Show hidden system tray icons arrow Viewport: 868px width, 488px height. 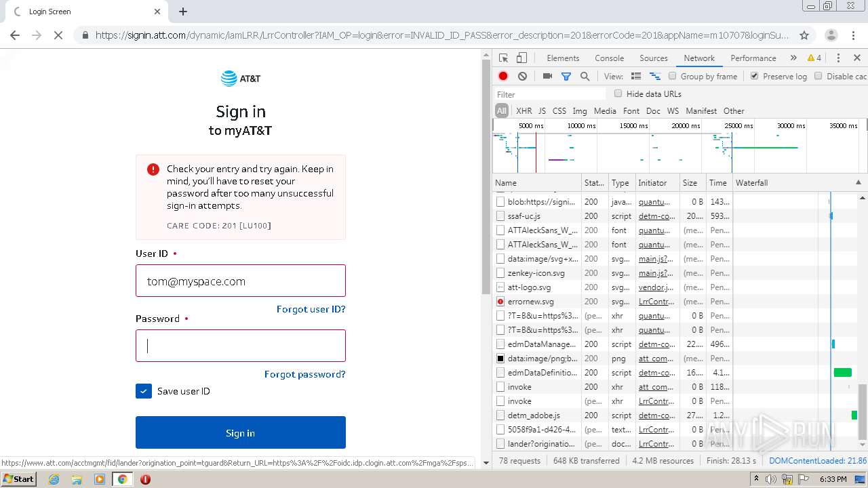point(757,479)
